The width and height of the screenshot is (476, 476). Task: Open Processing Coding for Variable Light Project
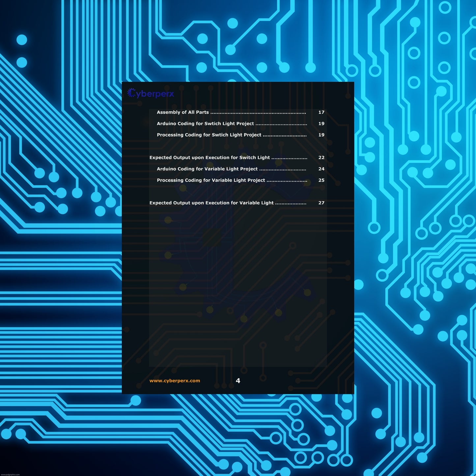coord(211,180)
